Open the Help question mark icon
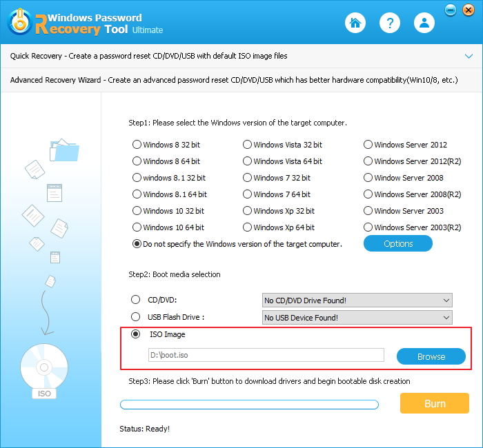 coord(390,23)
